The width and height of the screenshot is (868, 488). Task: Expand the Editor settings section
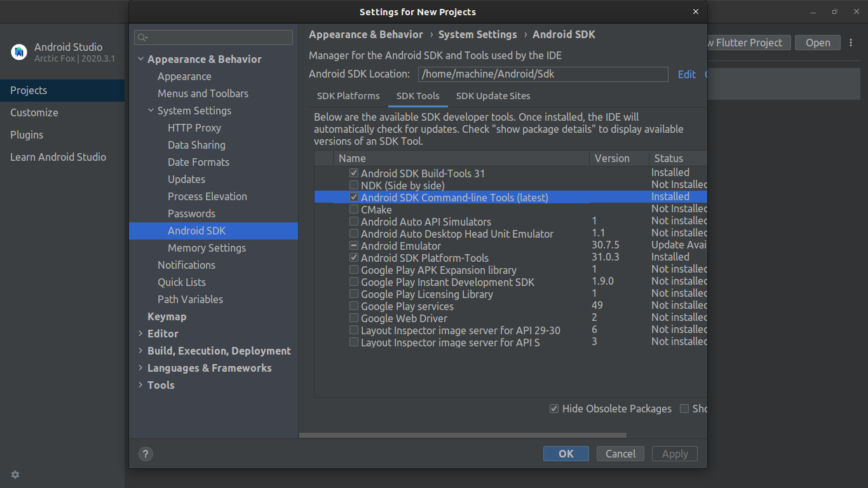140,334
